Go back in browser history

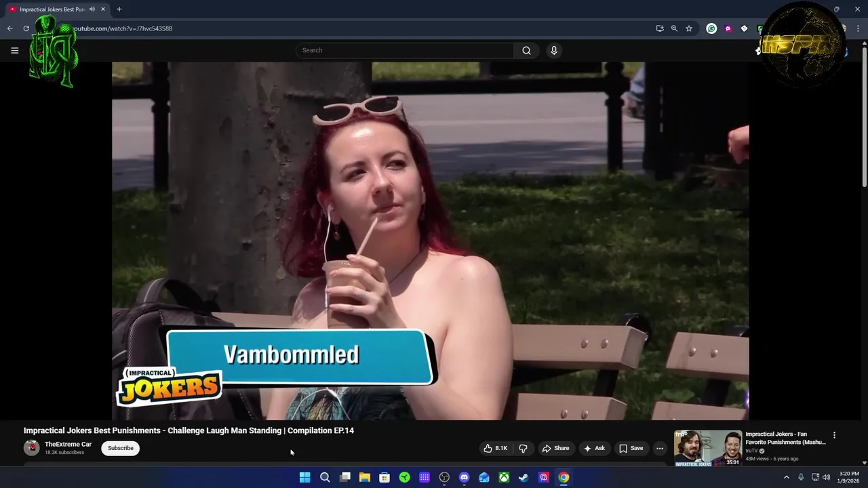pos(9,28)
